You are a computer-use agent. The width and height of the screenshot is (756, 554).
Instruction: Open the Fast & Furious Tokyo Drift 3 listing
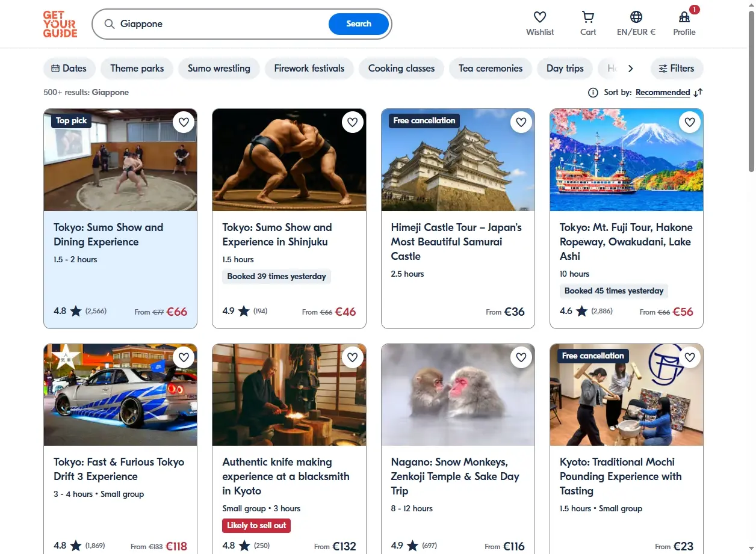119,469
